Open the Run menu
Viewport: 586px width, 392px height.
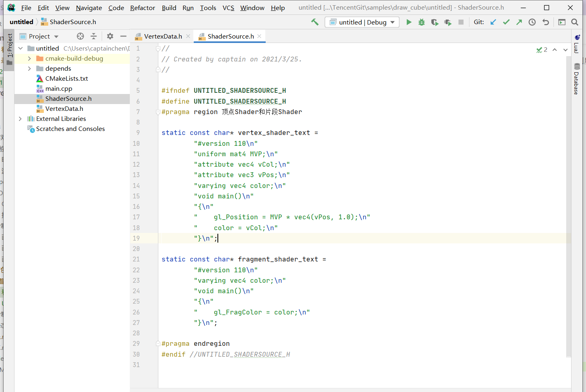[x=188, y=8]
